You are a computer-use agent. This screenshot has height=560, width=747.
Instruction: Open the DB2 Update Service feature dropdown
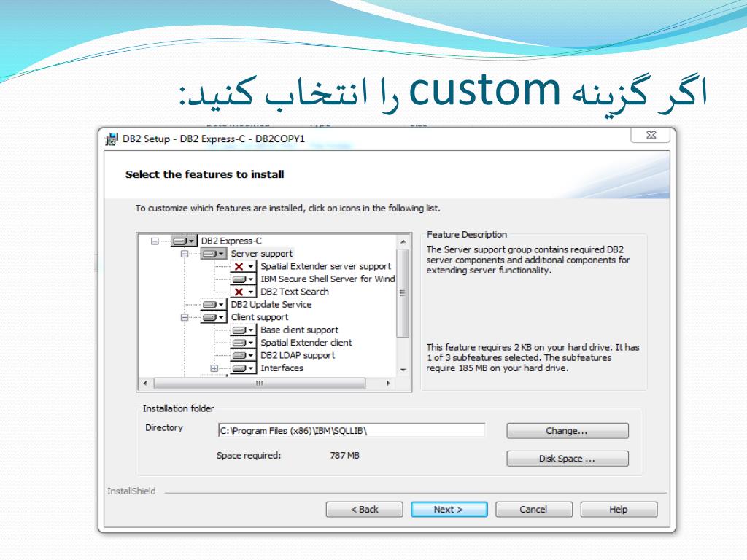(213, 305)
